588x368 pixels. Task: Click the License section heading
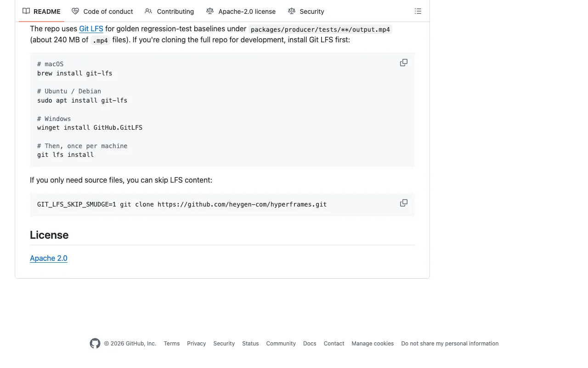pyautogui.click(x=49, y=235)
